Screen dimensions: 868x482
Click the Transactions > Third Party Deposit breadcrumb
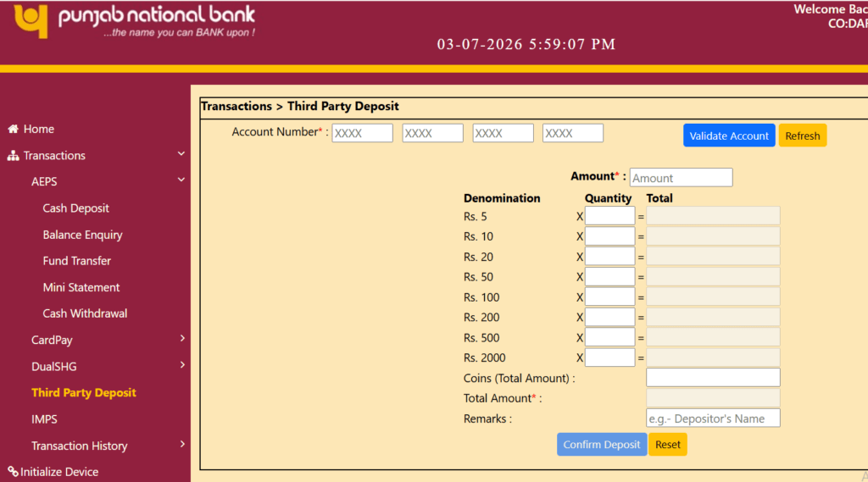tap(299, 106)
